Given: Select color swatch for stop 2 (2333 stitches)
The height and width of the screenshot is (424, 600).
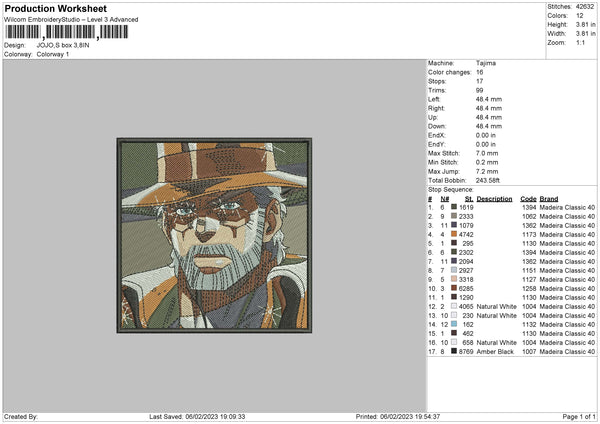Looking at the screenshot, I should [x=454, y=216].
